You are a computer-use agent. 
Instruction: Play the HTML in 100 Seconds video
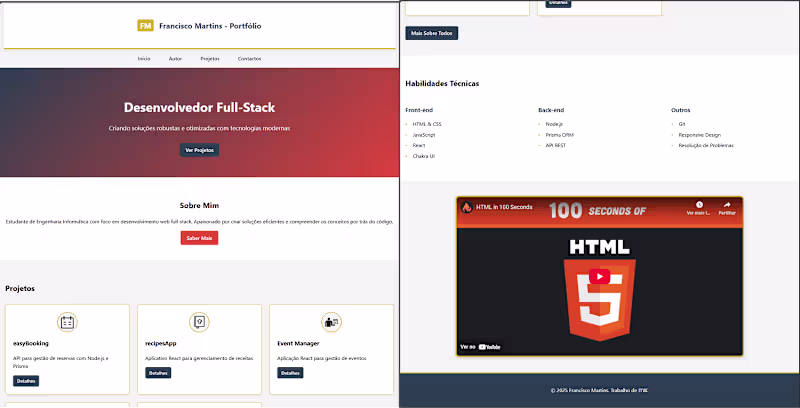click(x=599, y=276)
